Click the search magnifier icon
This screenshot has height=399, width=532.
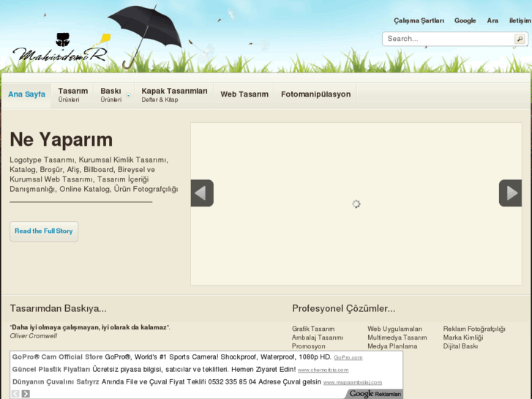click(520, 39)
